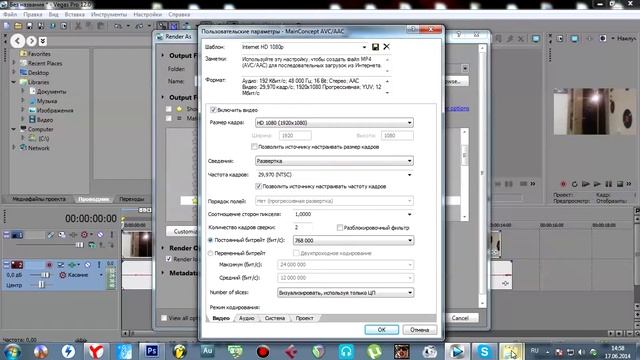Screen dimensions: 640x360
Task: Expand the 'Render Options' section in Render As
Action: (163, 248)
